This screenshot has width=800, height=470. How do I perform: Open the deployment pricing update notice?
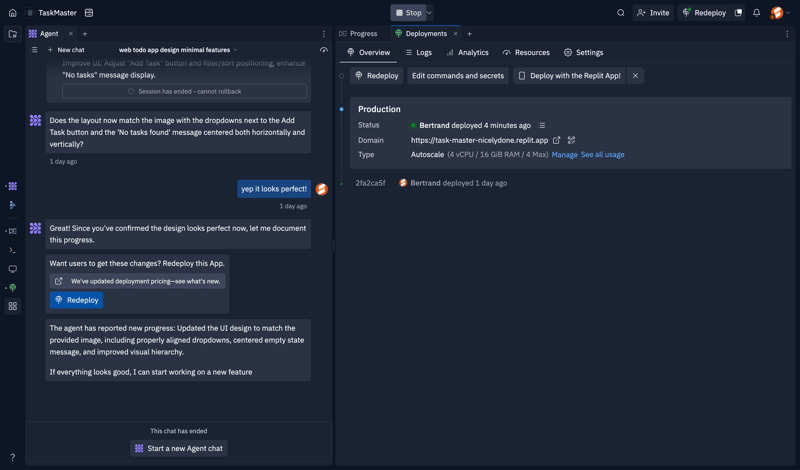point(137,281)
